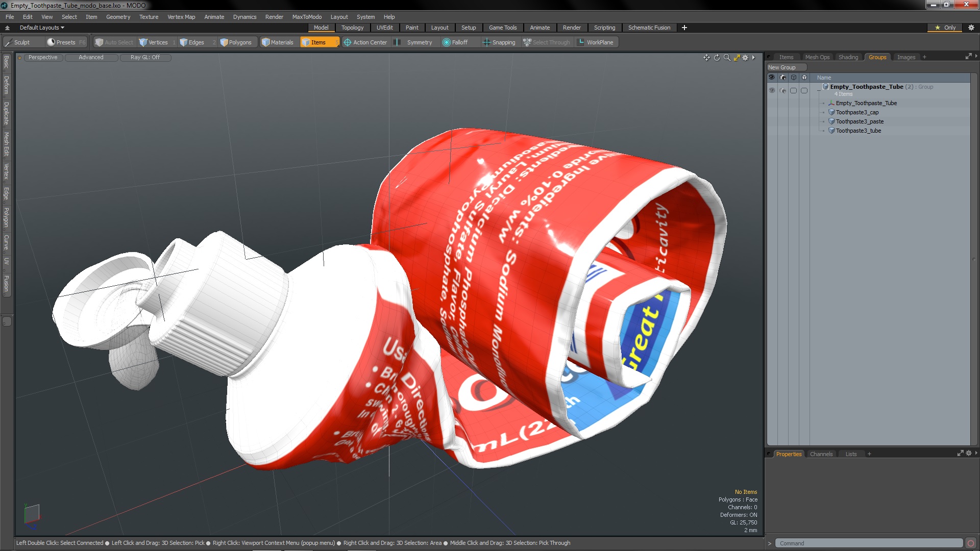Viewport: 980px width, 551px height.
Task: Expand viewport options arrow at right
Action: point(753,58)
